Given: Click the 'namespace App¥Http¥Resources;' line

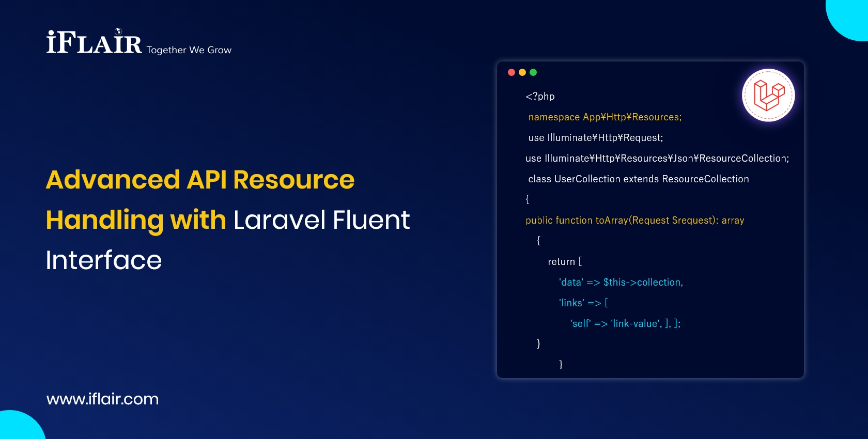Looking at the screenshot, I should [605, 117].
